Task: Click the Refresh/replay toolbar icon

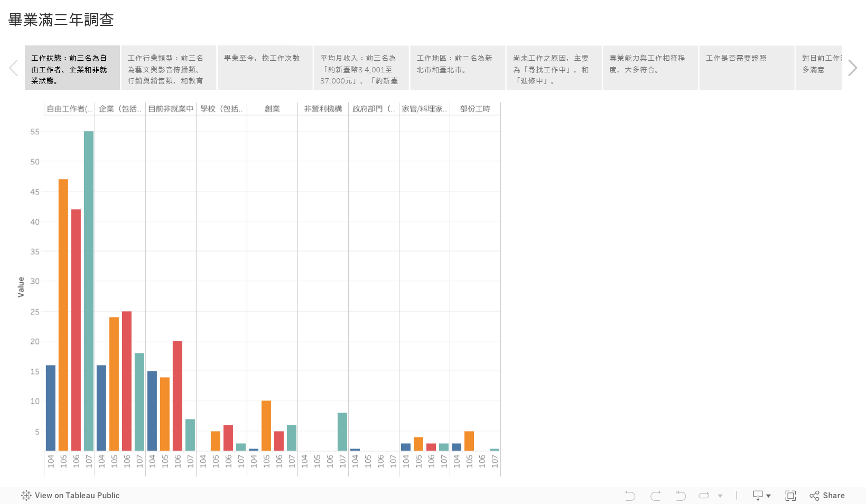Action: 704,495
